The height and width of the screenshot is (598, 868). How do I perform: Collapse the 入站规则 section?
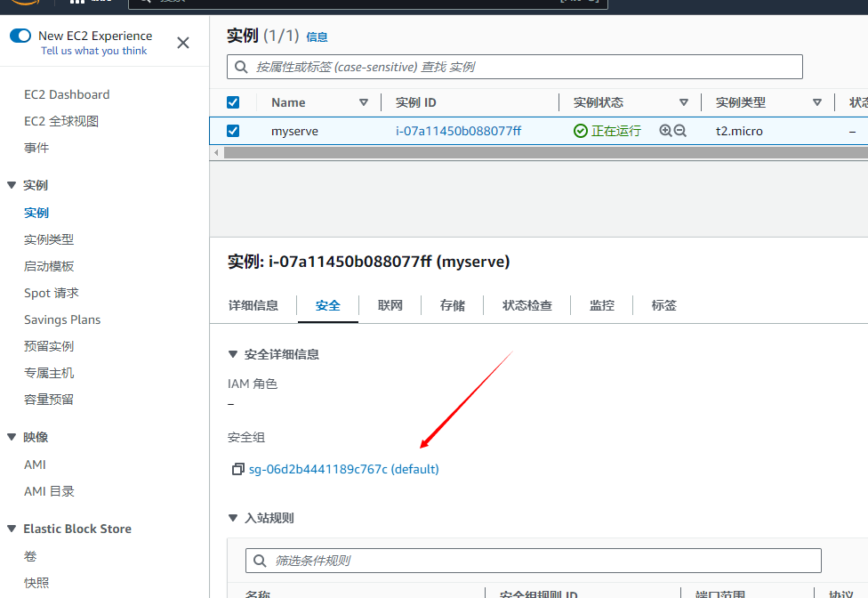[233, 518]
